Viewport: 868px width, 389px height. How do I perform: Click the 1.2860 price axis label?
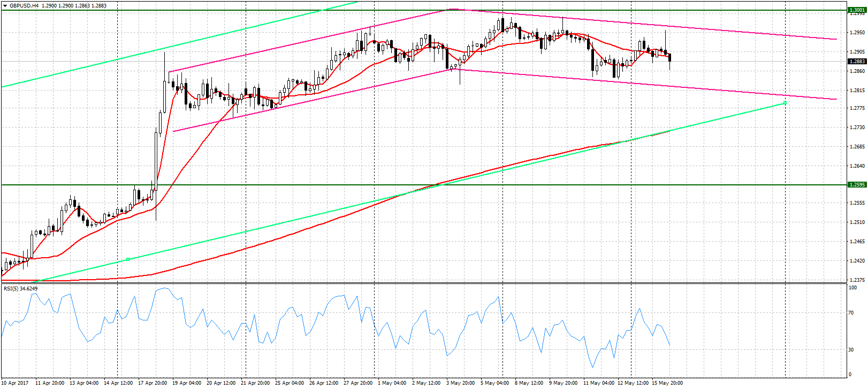pyautogui.click(x=857, y=71)
